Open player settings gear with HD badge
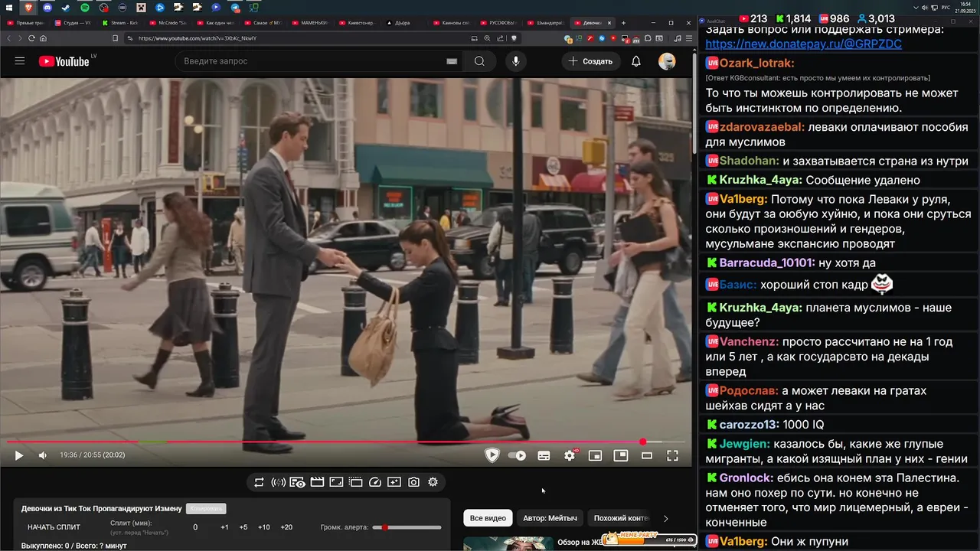 pos(570,455)
